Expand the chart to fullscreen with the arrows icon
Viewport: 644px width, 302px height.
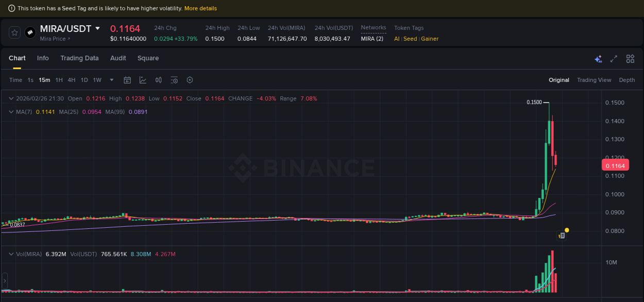[614, 59]
